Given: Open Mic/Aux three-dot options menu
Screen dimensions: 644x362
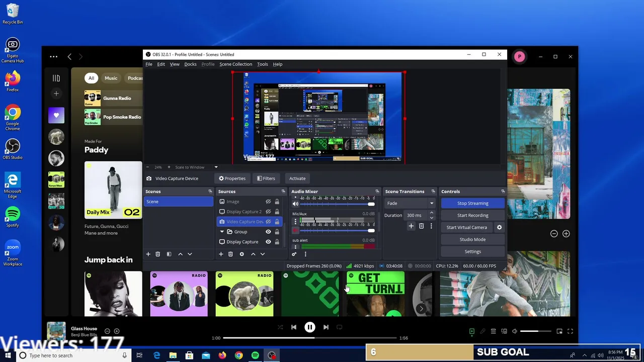Looking at the screenshot, I should click(x=295, y=221).
